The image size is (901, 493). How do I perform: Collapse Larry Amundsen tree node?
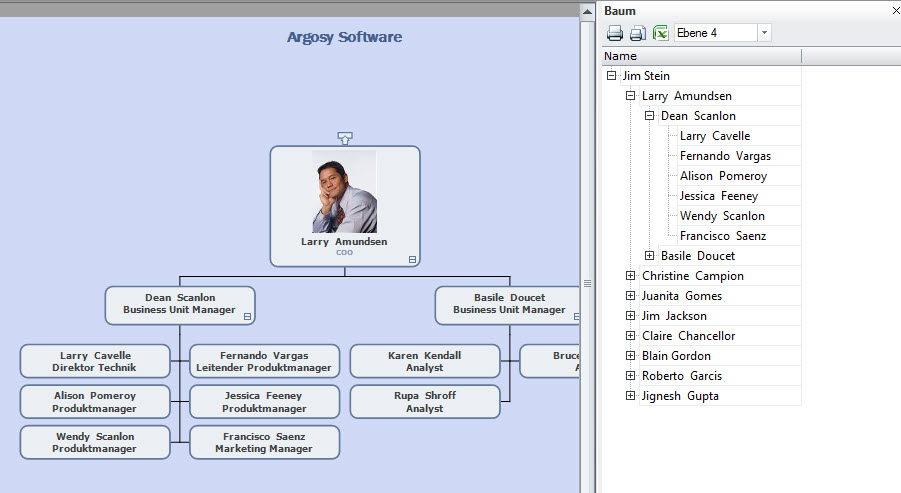tap(630, 95)
